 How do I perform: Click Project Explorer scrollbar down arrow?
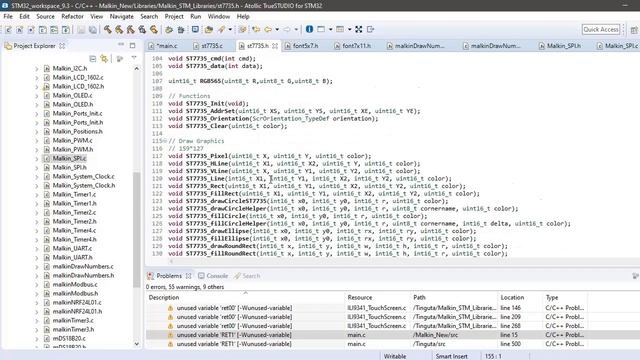tap(136, 344)
